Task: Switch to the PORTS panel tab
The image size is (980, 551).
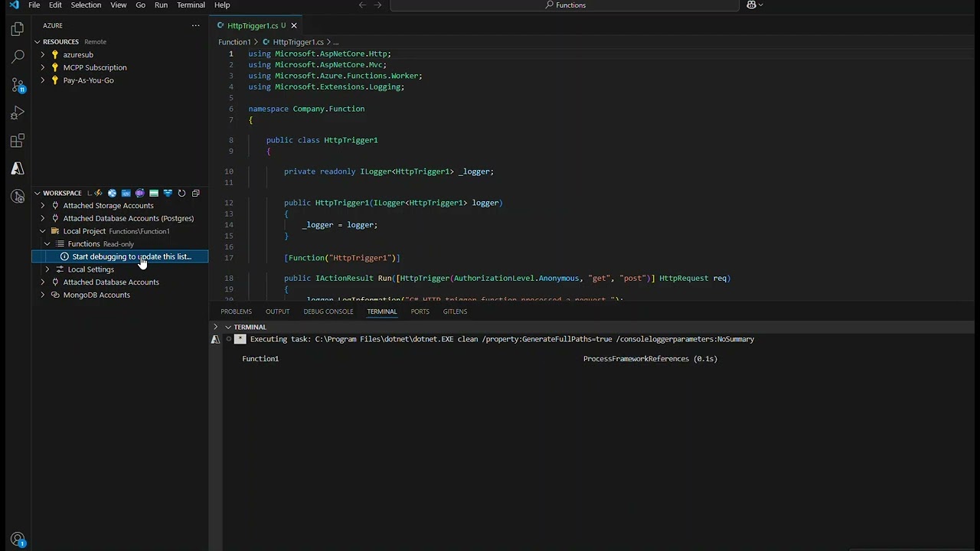Action: tap(420, 311)
